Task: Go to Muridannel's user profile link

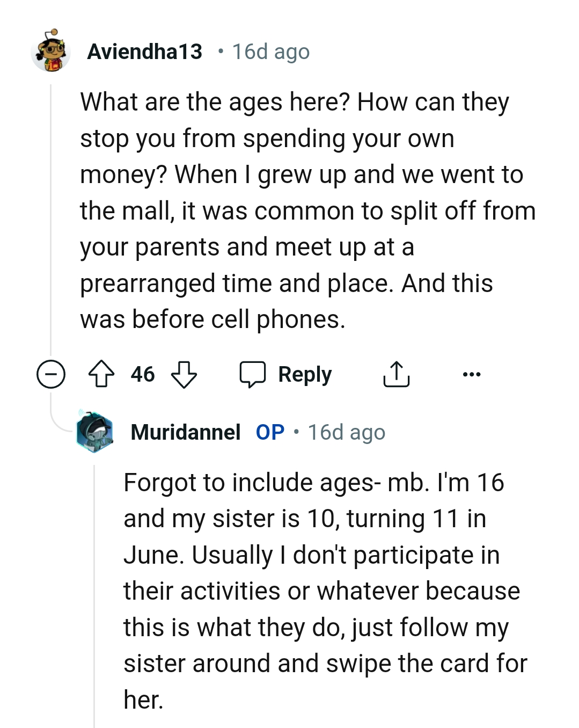Action: 185,432
